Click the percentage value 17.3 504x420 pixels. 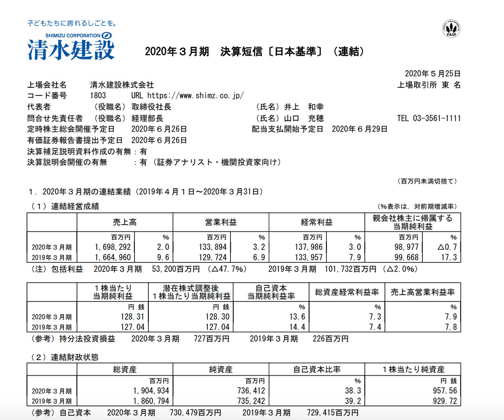coord(449,258)
